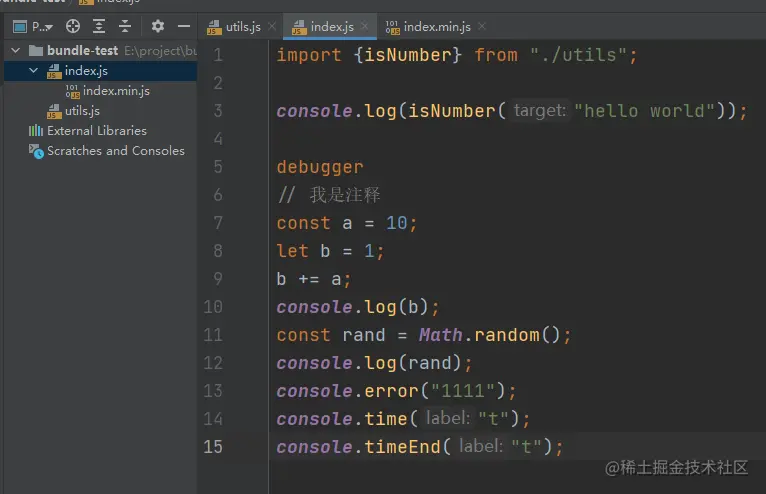This screenshot has height=494, width=766.
Task: Click "console.log(b);" on line 10
Action: (358, 307)
